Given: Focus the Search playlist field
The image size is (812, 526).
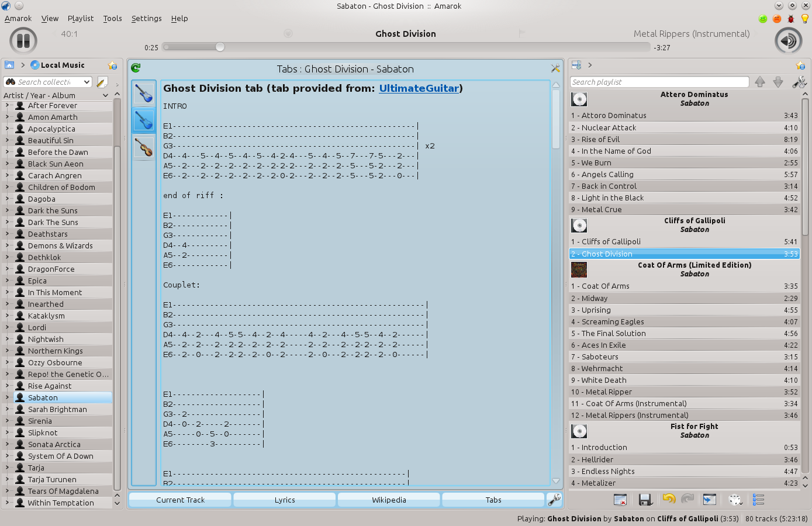Looking at the screenshot, I should (659, 82).
